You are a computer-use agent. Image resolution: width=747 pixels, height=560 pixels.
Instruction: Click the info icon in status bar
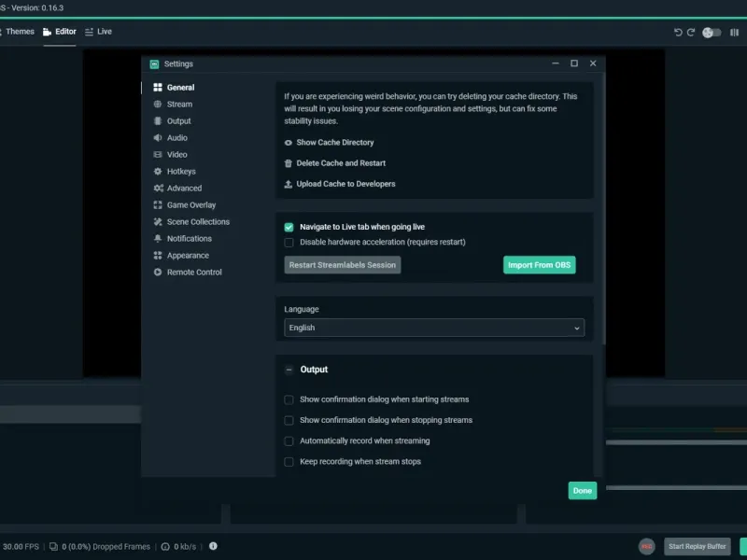[213, 546]
